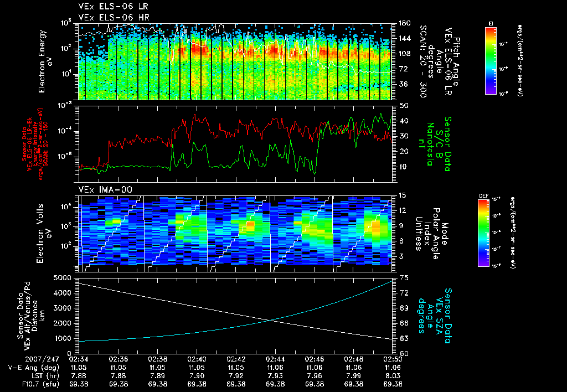Viewport: 567px width, 392px height.
Task: Click the 02:38 time tick label
Action: click(157, 359)
